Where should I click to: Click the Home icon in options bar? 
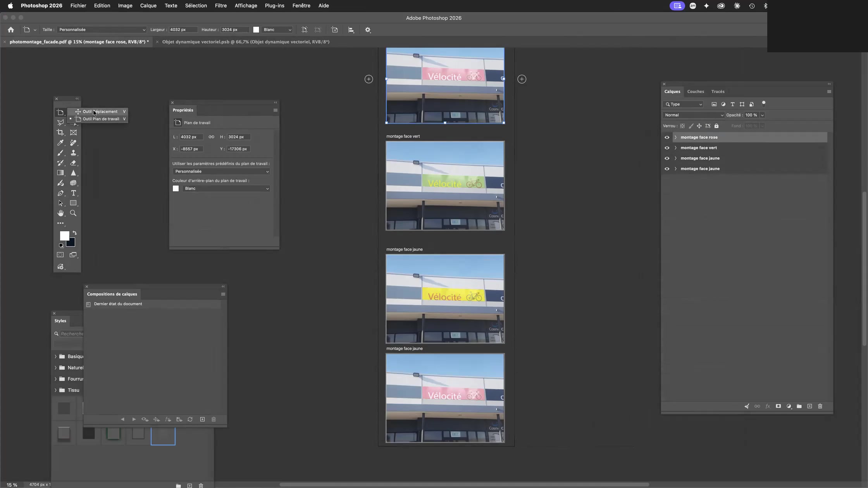click(x=11, y=30)
